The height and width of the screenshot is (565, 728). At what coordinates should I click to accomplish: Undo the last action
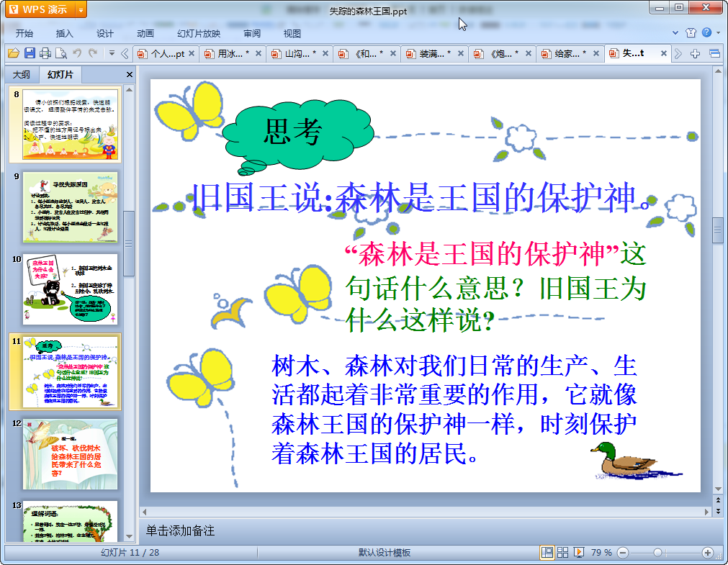77,53
